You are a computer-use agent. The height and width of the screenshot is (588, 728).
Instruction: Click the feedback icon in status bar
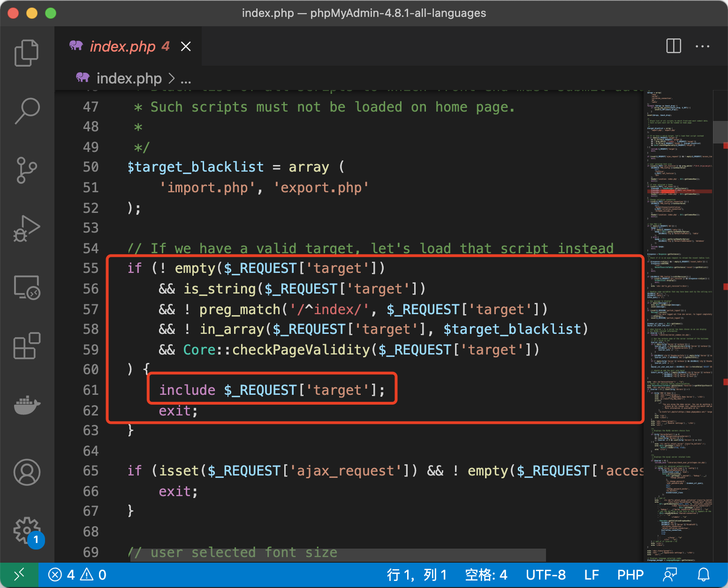pyautogui.click(x=670, y=575)
